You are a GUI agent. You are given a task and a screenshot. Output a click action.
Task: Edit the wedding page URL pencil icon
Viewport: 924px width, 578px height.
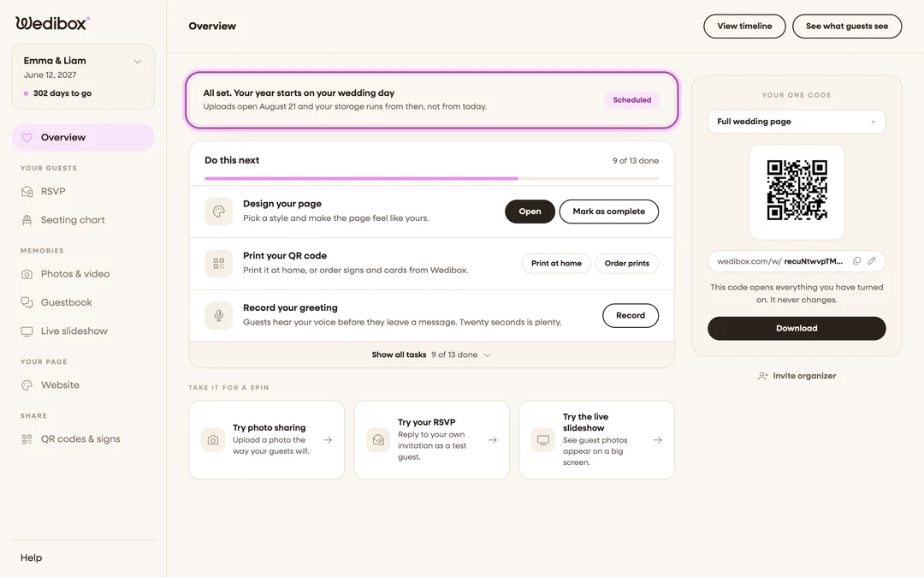(x=872, y=260)
